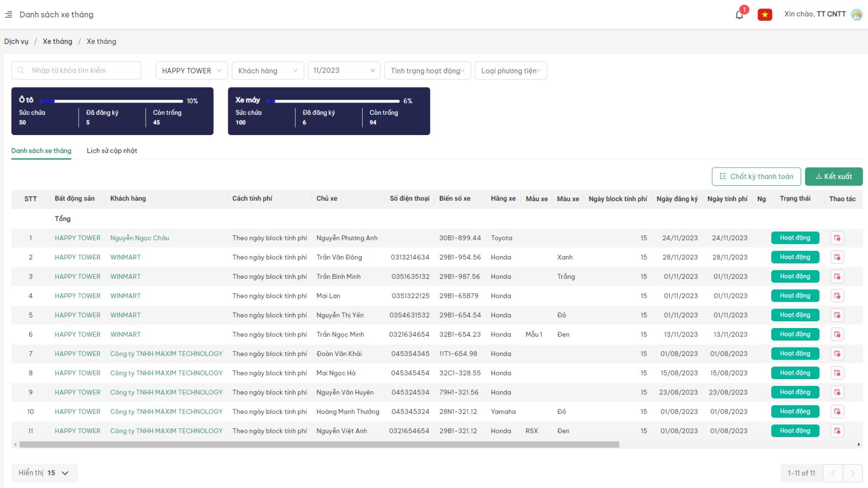Click action icon for Đoàn Văn Khải row

click(837, 354)
